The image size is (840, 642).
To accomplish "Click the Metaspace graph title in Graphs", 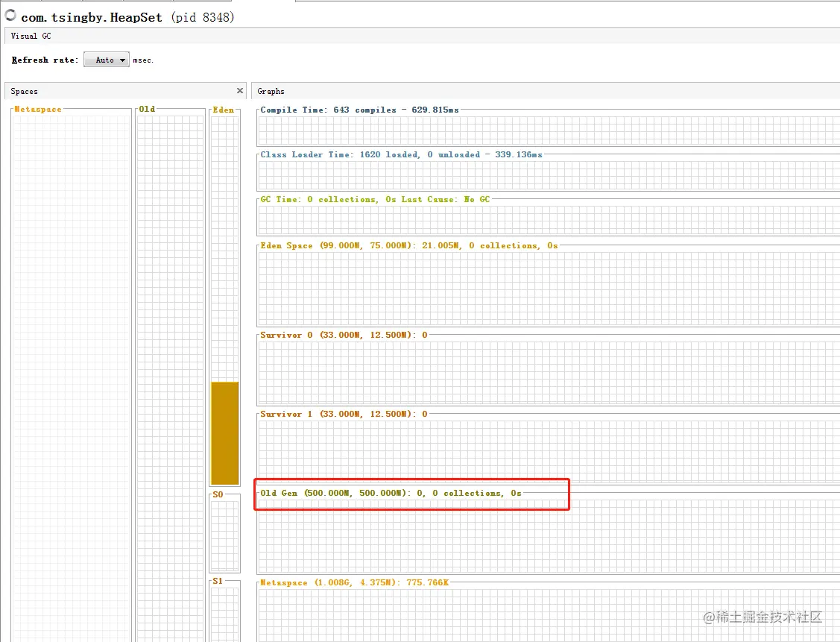I will [355, 582].
